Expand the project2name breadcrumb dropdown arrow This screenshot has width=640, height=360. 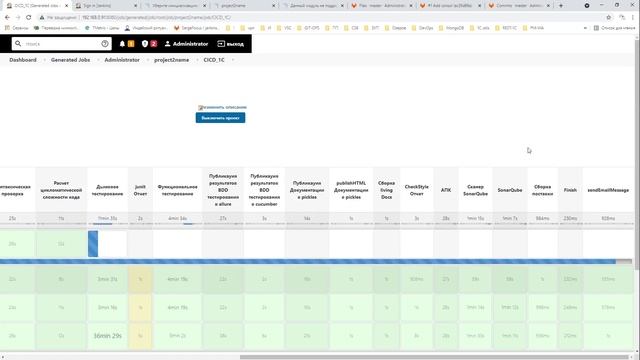tap(197, 60)
